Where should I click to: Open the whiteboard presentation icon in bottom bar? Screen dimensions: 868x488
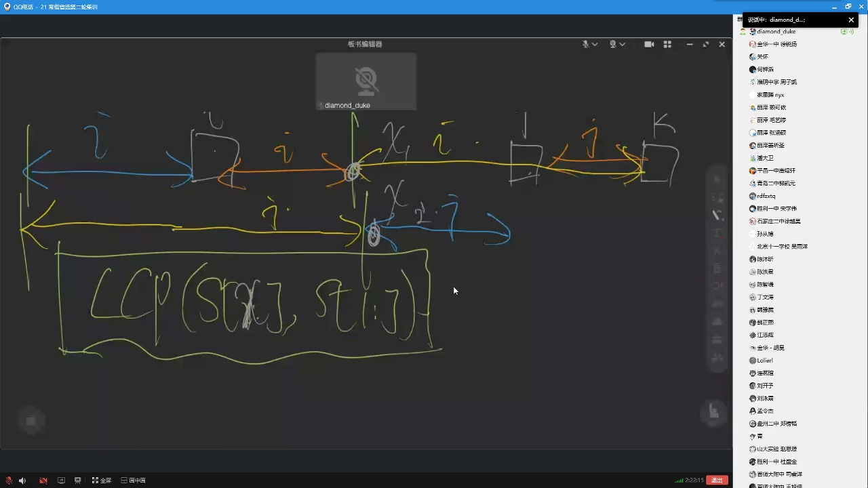pos(78,481)
